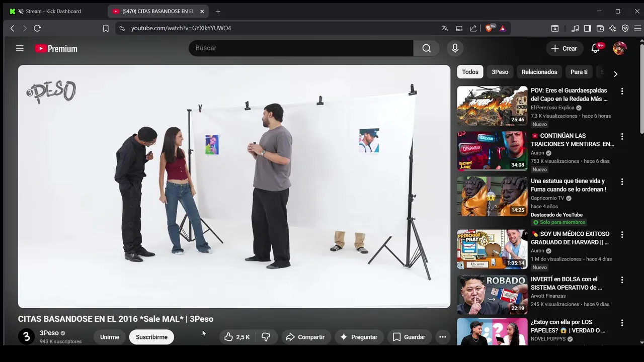Image resolution: width=644 pixels, height=362 pixels.
Task: Open the 34:08 Auron video thumbnail
Action: [492, 151]
